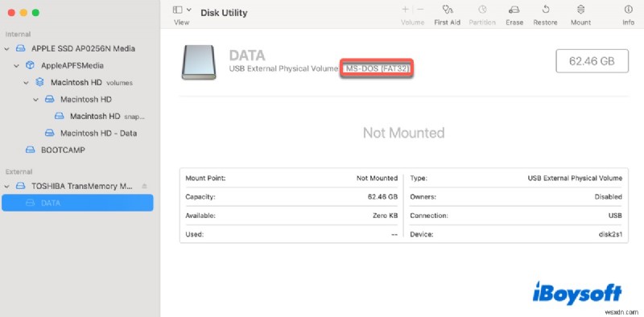
Task: Click the remove Volume minus button
Action: click(x=420, y=10)
